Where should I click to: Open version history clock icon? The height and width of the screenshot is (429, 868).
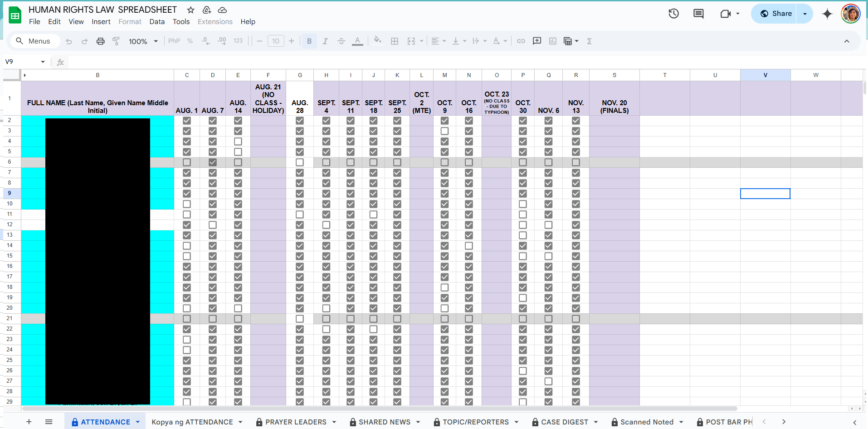[673, 14]
